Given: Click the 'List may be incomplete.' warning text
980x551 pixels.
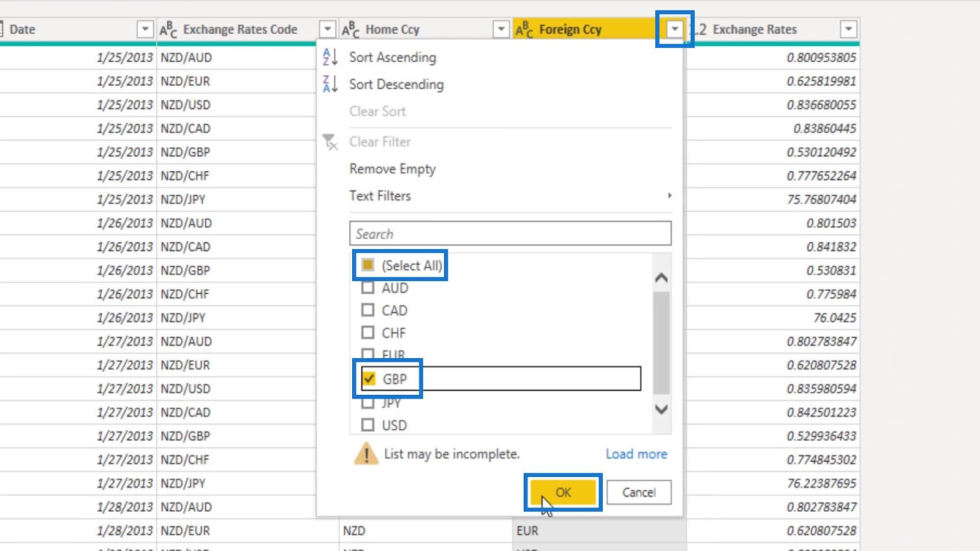Looking at the screenshot, I should pyautogui.click(x=452, y=454).
